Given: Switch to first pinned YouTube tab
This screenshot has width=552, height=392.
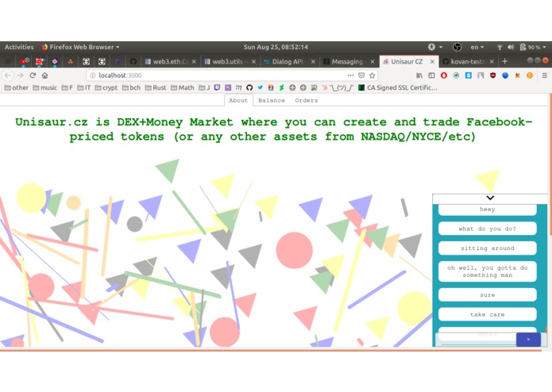Looking at the screenshot, I should tap(25, 62).
